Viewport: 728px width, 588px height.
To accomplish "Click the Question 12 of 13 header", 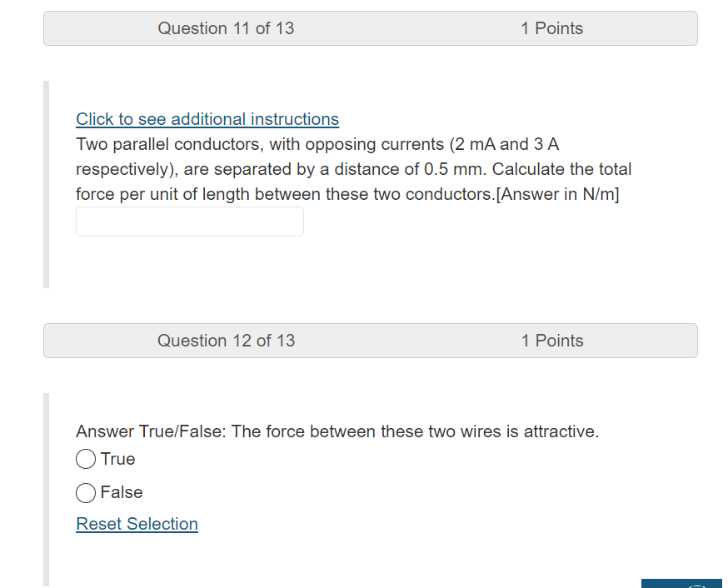I will (226, 340).
